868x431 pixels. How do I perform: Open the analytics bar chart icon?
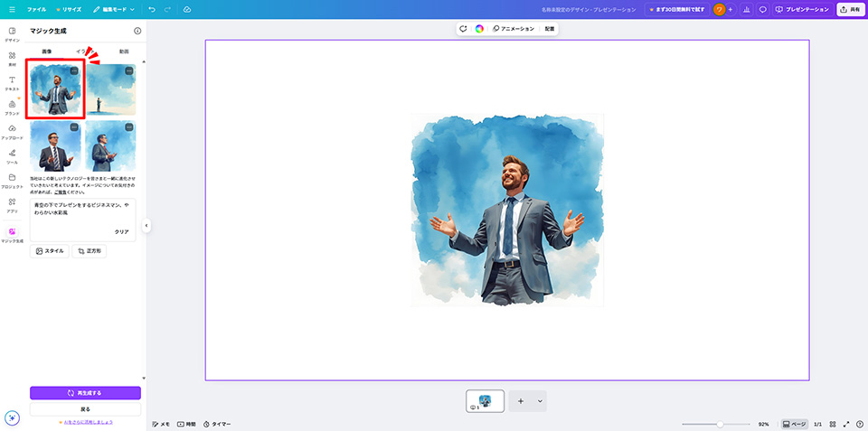pos(745,9)
